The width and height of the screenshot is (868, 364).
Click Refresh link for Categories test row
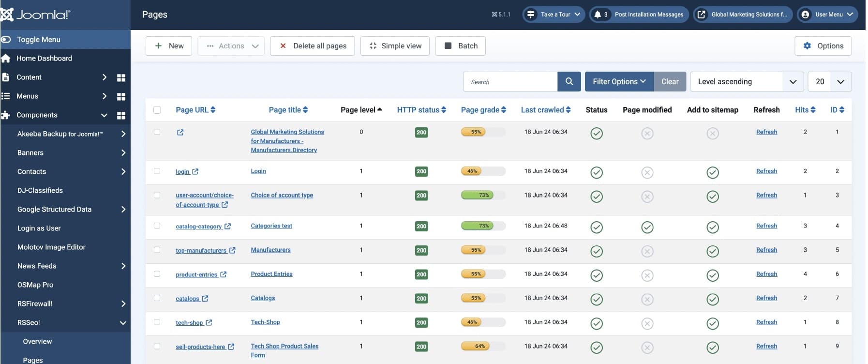pyautogui.click(x=766, y=226)
